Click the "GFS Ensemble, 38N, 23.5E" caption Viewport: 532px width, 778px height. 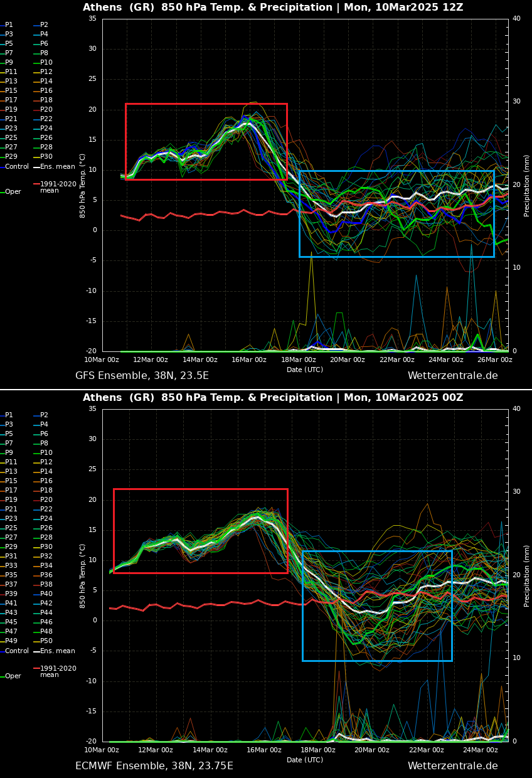(142, 376)
